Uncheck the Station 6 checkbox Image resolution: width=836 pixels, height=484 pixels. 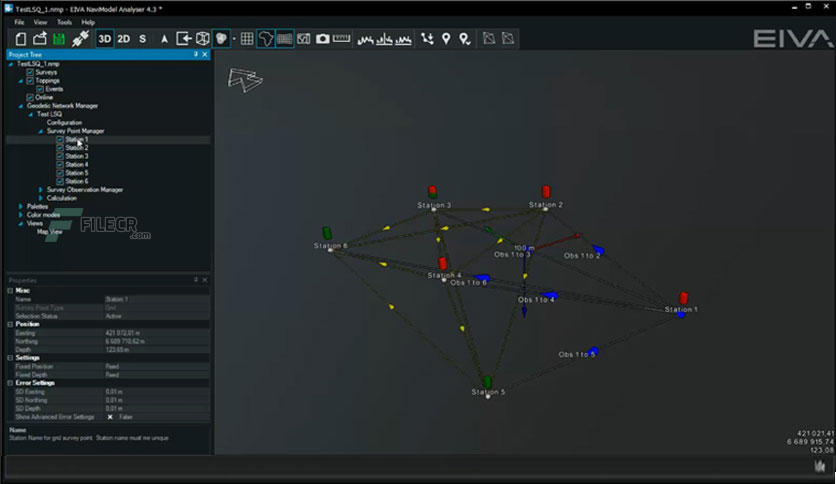click(60, 182)
